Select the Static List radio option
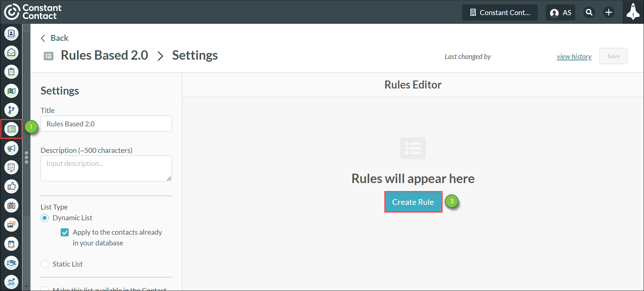Screen dimensions: 644x291 (x=45, y=264)
